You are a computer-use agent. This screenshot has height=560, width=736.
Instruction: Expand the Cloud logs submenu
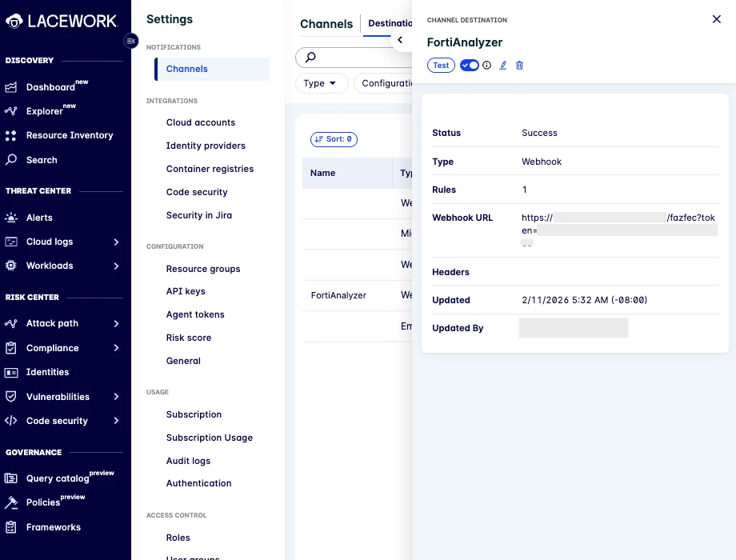click(x=116, y=242)
